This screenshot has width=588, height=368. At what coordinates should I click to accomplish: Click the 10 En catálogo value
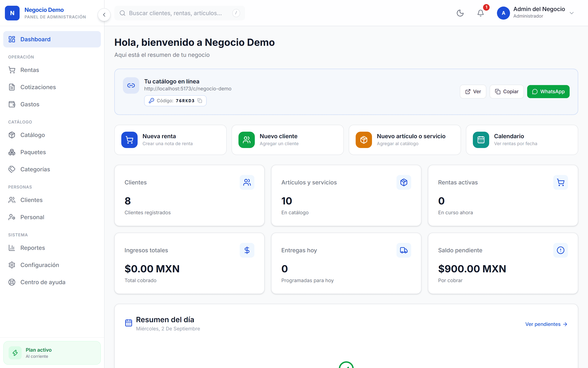point(286,201)
